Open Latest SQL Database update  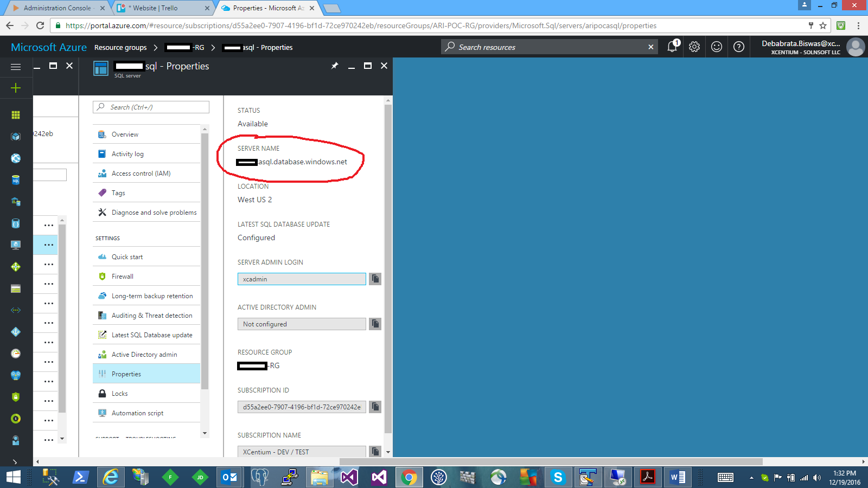146,335
